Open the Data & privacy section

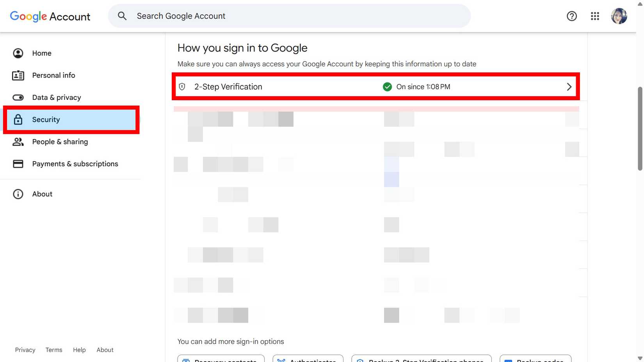(x=57, y=98)
